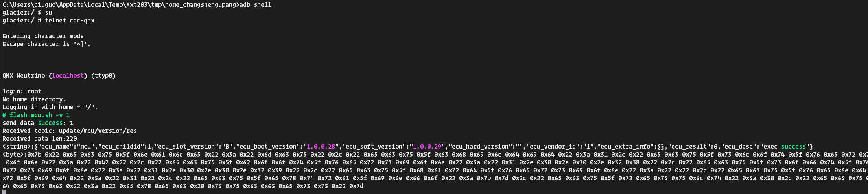Click the 'update/mcu/version/res' topic path
The height and width of the screenshot is (194, 868).
tap(98, 131)
